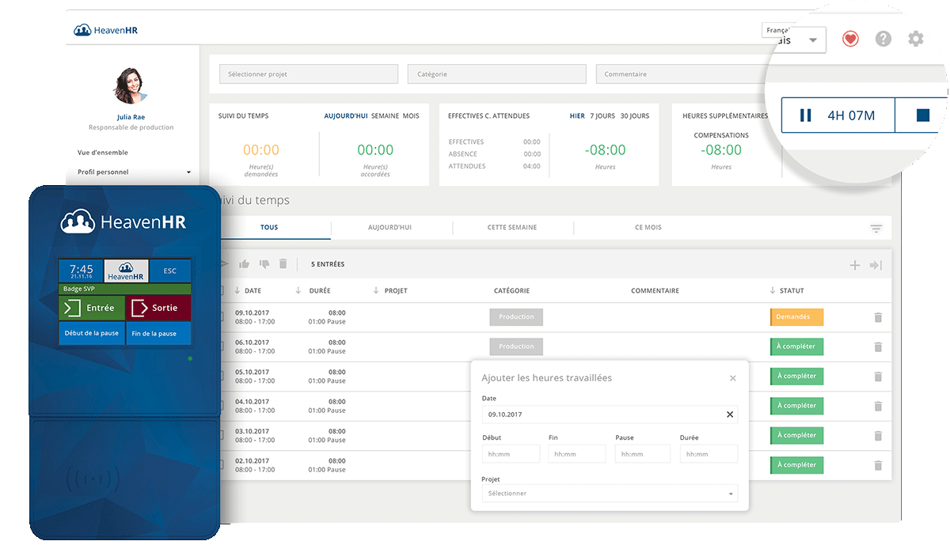This screenshot has width=950, height=560.
Task: Switch to the CETTE SEMAINE tab
Action: 512,228
